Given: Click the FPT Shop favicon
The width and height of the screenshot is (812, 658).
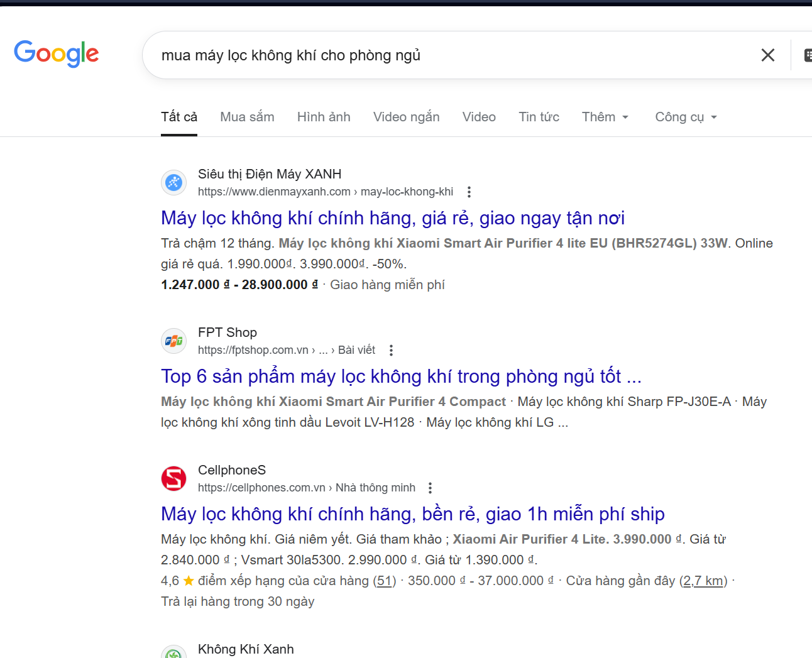Looking at the screenshot, I should click(174, 341).
